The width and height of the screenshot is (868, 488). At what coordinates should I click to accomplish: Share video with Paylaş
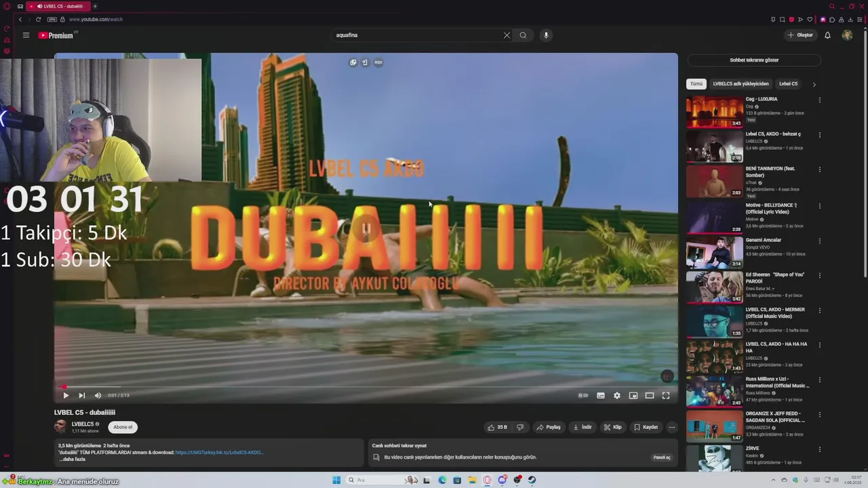pos(549,427)
